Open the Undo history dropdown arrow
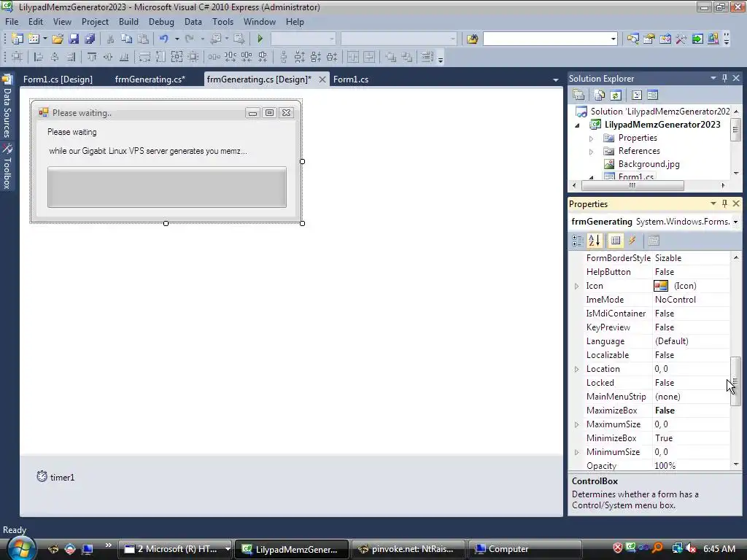 (177, 39)
